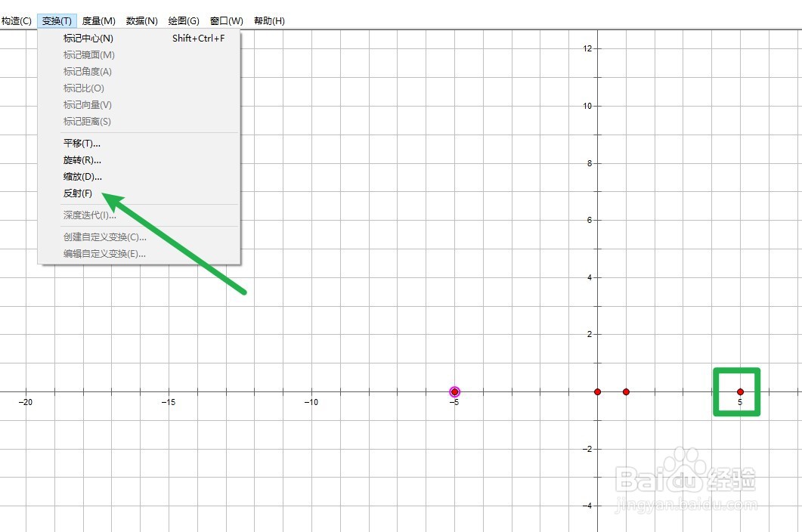
Task: Choose 反射(F) menu entry
Action: pyautogui.click(x=139, y=193)
